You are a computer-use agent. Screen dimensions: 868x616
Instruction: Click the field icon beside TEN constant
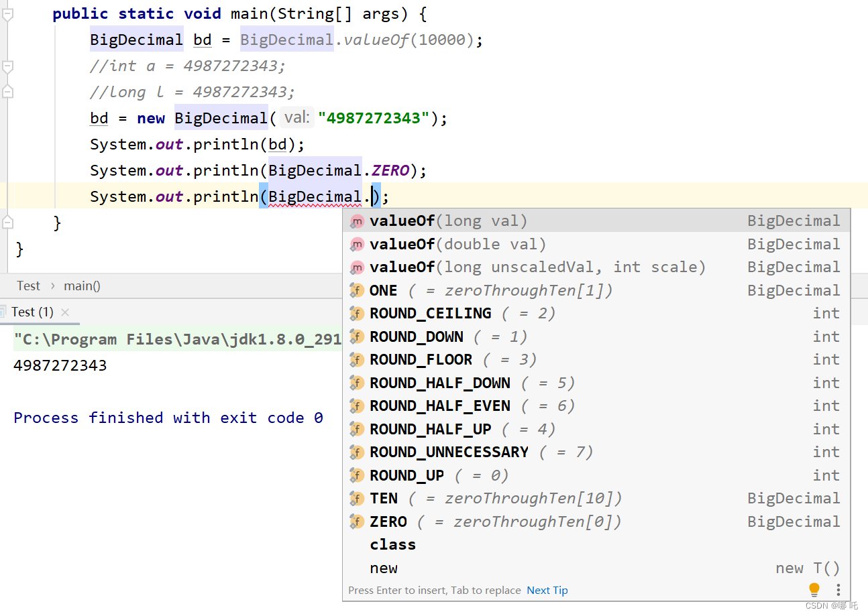click(x=356, y=498)
